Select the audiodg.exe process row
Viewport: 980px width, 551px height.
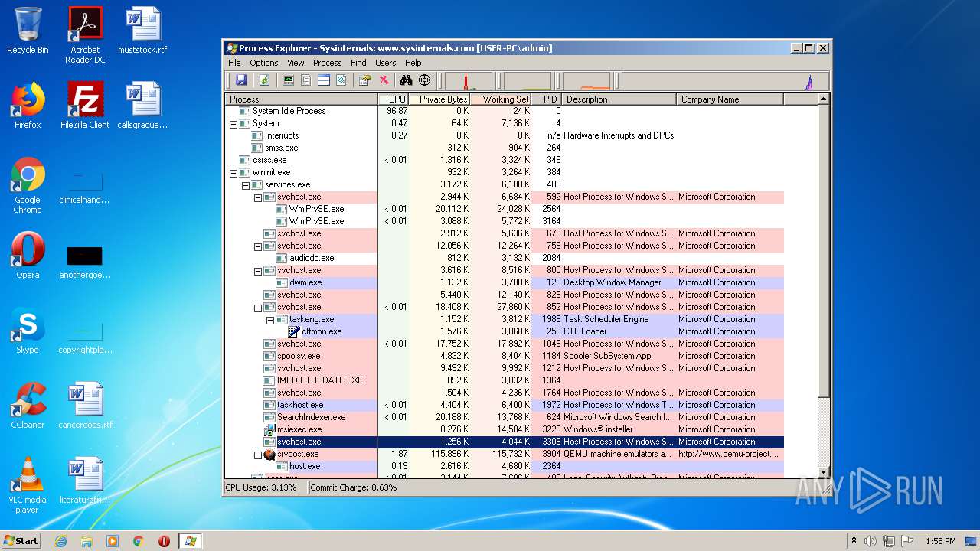pos(505,258)
